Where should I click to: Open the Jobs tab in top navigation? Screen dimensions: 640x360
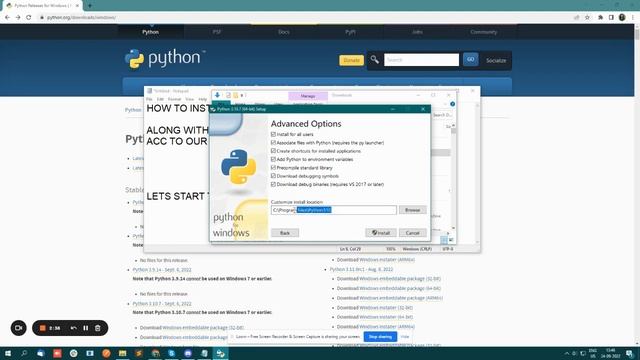(417, 32)
